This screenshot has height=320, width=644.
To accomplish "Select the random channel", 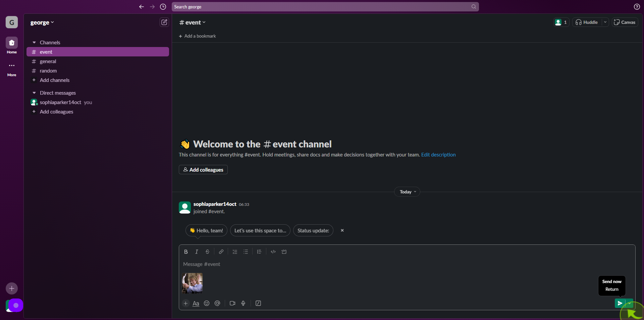I will point(98,71).
